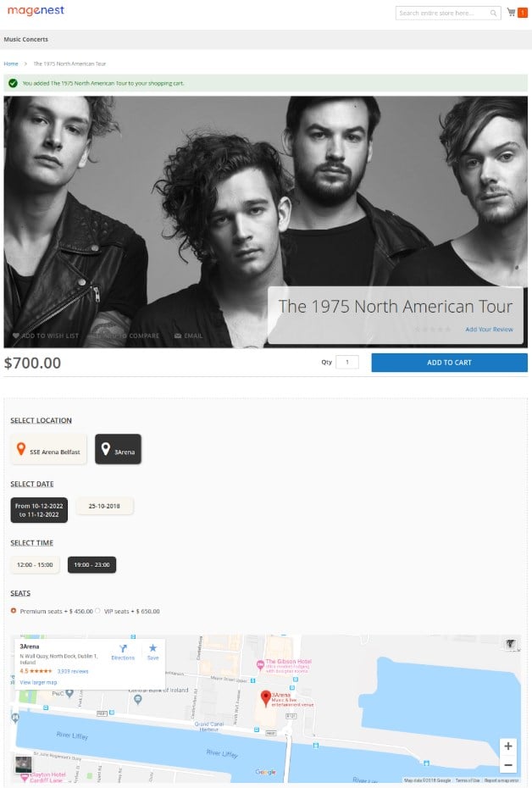This screenshot has width=532, height=788.
Task: Go to Home breadcrumb link
Action: 10,64
